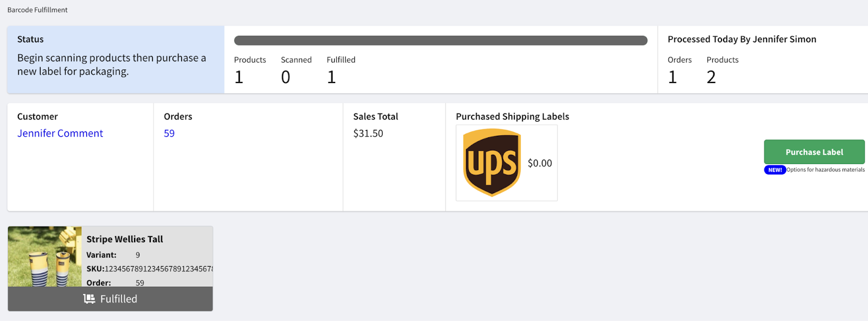This screenshot has width=868, height=321.
Task: Click the $0.00 UPS label price
Action: [540, 163]
